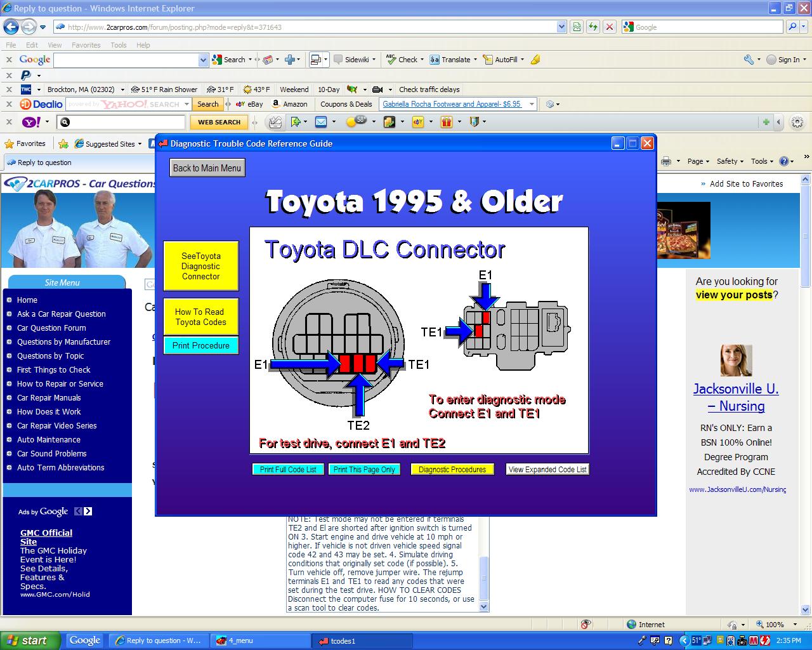Viewport: 812px width, 650px height.
Task: Open the Tools menu in menu bar
Action: click(119, 45)
